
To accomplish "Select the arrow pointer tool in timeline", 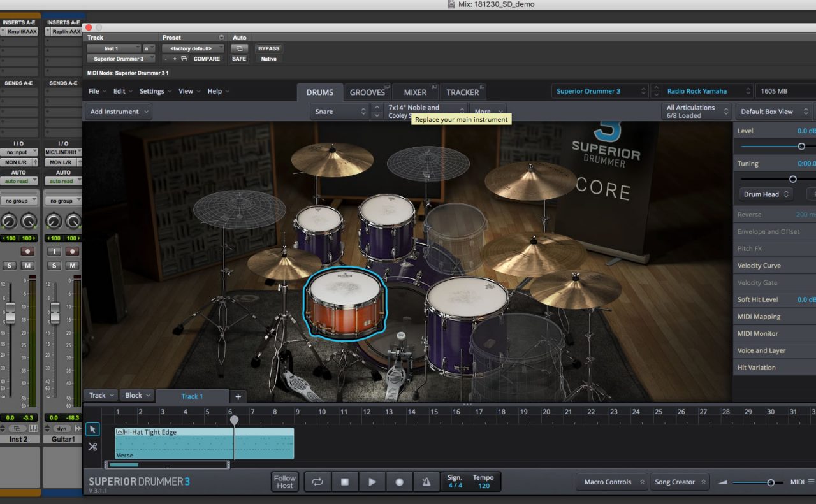I will [x=92, y=429].
